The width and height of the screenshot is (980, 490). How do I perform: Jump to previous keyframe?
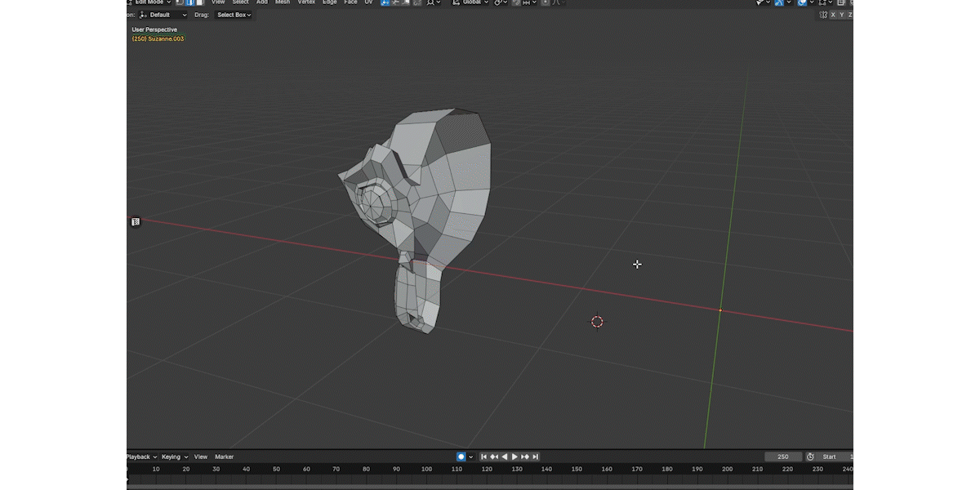coord(494,457)
